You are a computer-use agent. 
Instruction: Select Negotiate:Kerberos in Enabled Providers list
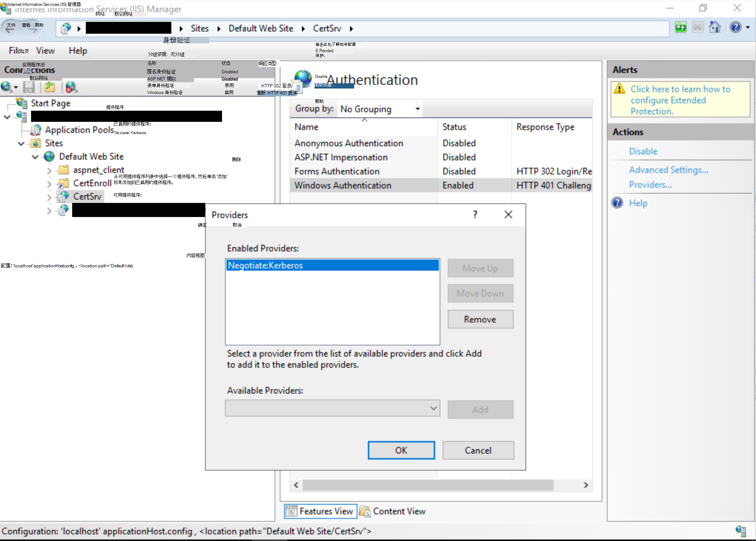332,265
